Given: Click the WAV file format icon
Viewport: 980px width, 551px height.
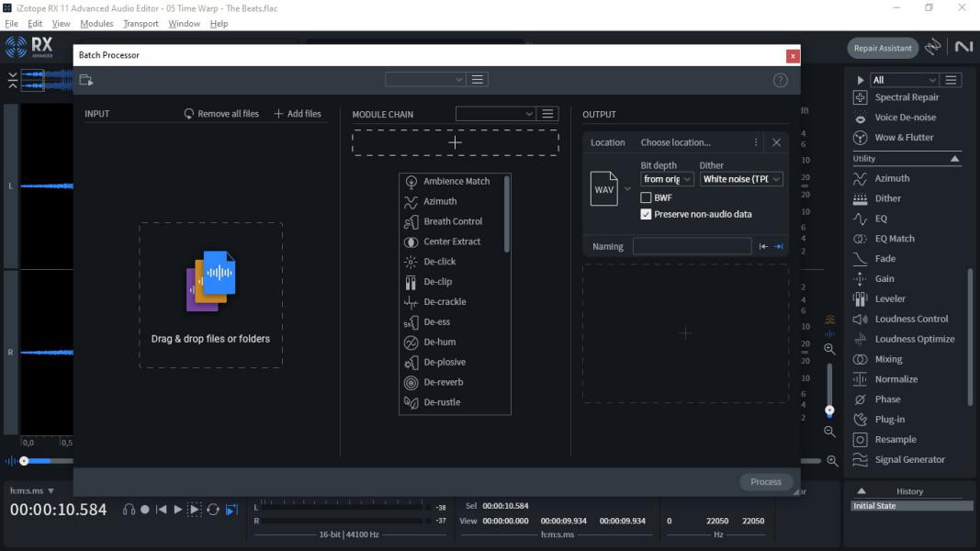Looking at the screenshot, I should pyautogui.click(x=603, y=188).
